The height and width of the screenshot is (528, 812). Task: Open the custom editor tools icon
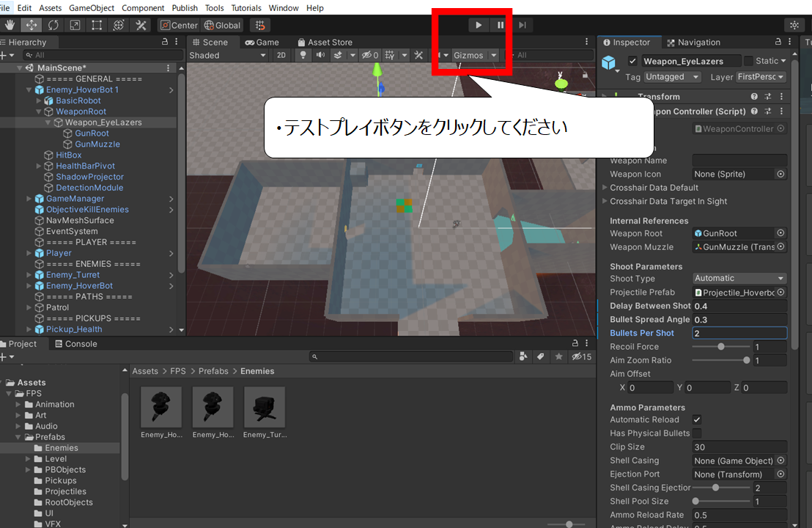tap(140, 25)
